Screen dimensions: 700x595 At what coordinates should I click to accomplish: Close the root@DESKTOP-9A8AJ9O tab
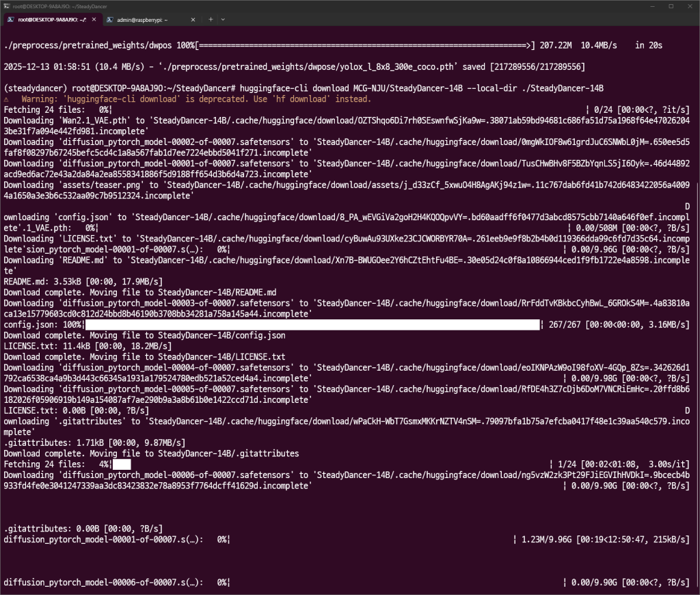(x=94, y=20)
